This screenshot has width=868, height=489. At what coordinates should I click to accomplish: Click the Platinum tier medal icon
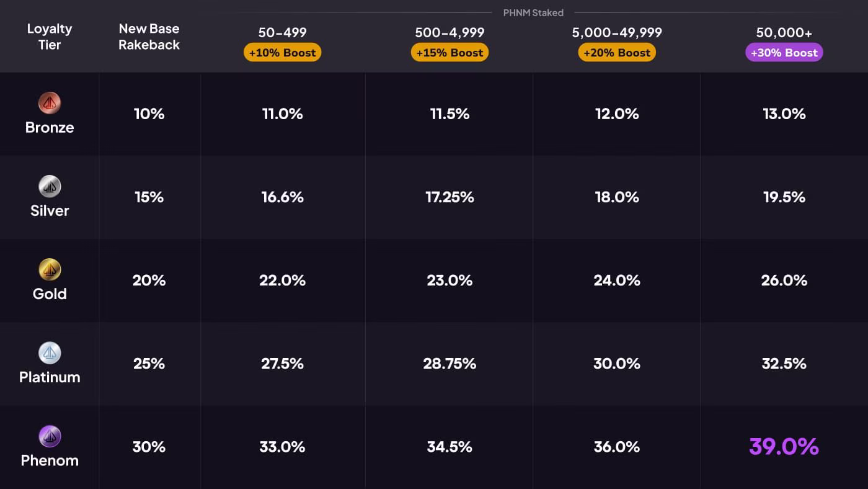(50, 352)
